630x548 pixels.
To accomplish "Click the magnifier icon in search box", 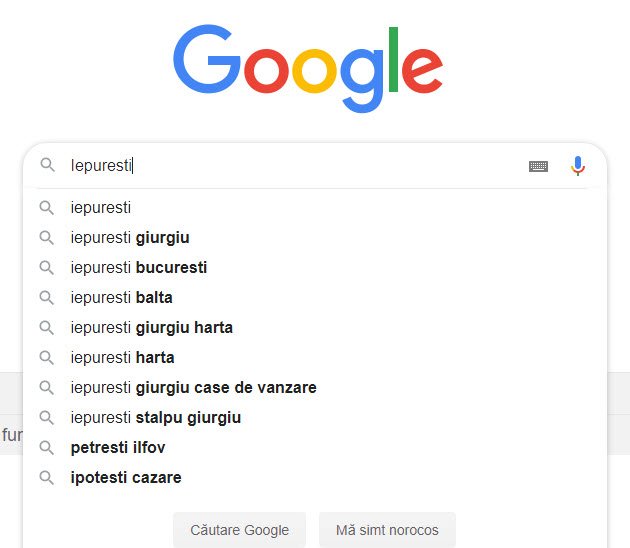I will click(47, 165).
